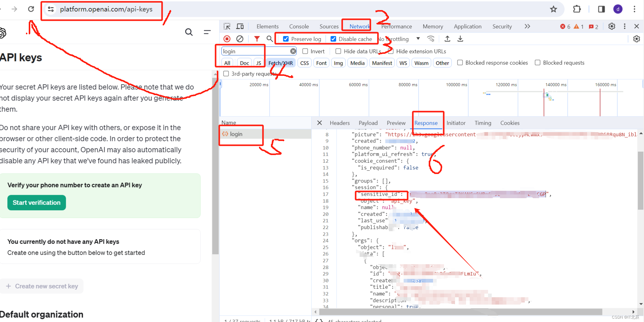This screenshot has height=322, width=644.
Task: Go forward with the browser forward arrow
Action: [14, 9]
